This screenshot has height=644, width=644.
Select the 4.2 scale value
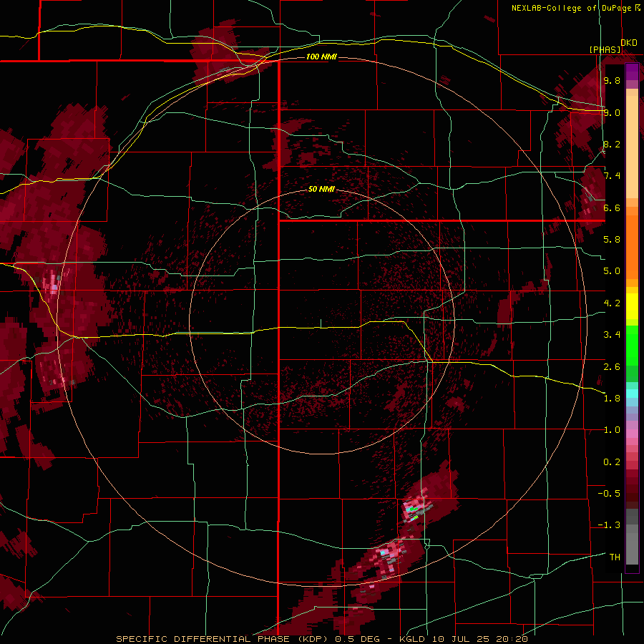click(612, 303)
